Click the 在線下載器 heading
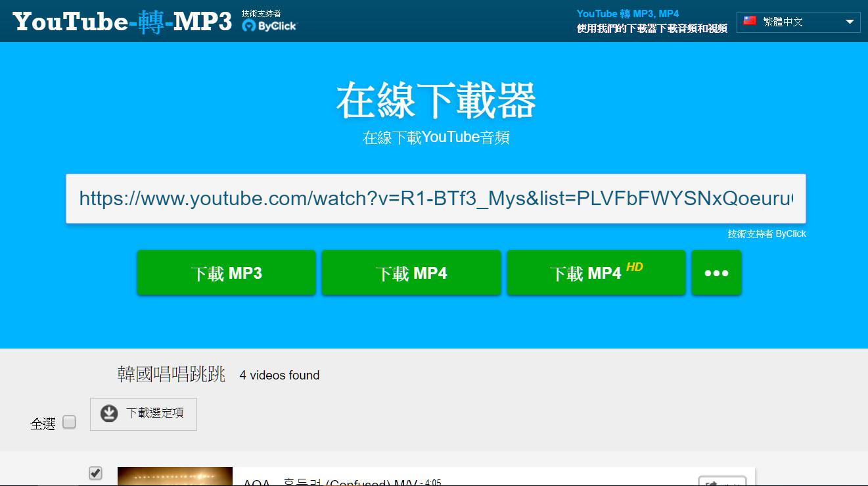This screenshot has height=486, width=868. 436,101
